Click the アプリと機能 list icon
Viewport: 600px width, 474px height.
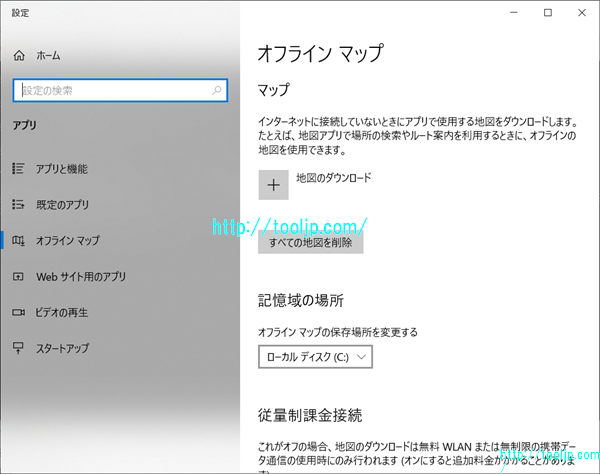click(x=18, y=169)
